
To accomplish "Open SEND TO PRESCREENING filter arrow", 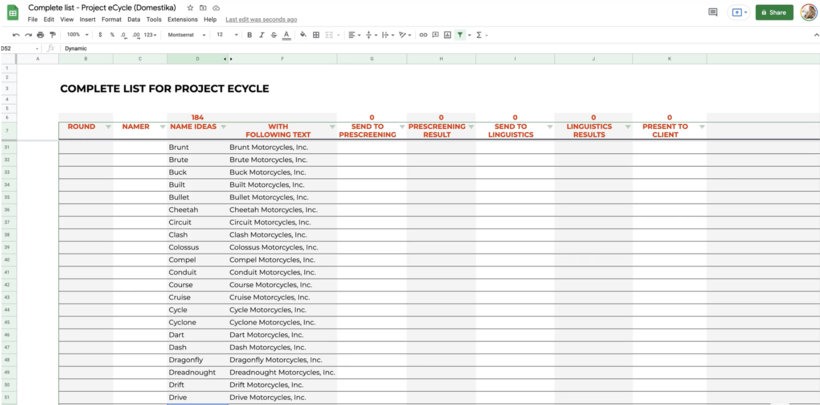I will point(402,127).
